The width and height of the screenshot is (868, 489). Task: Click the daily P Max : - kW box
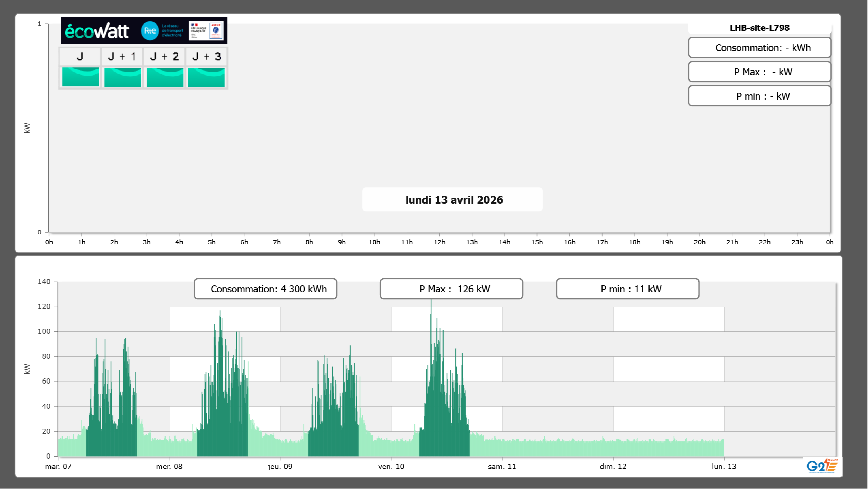click(759, 72)
